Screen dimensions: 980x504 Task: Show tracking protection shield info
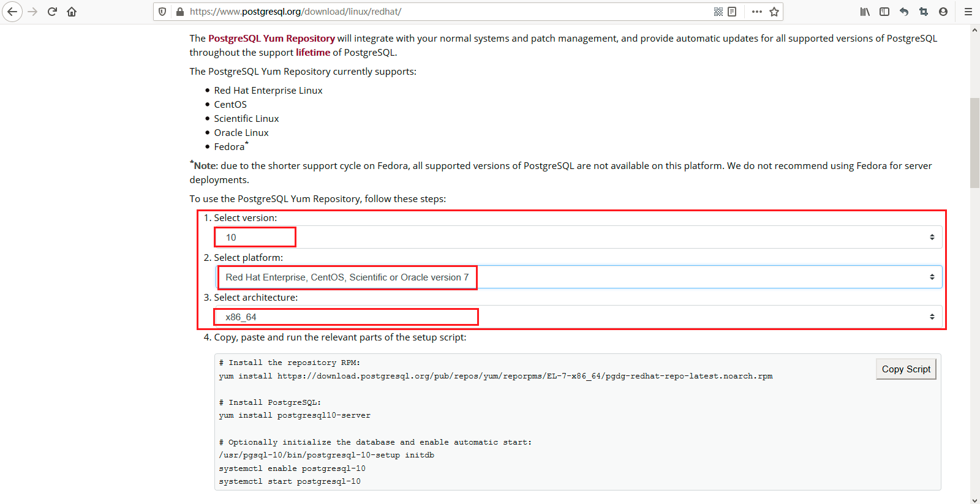point(162,12)
